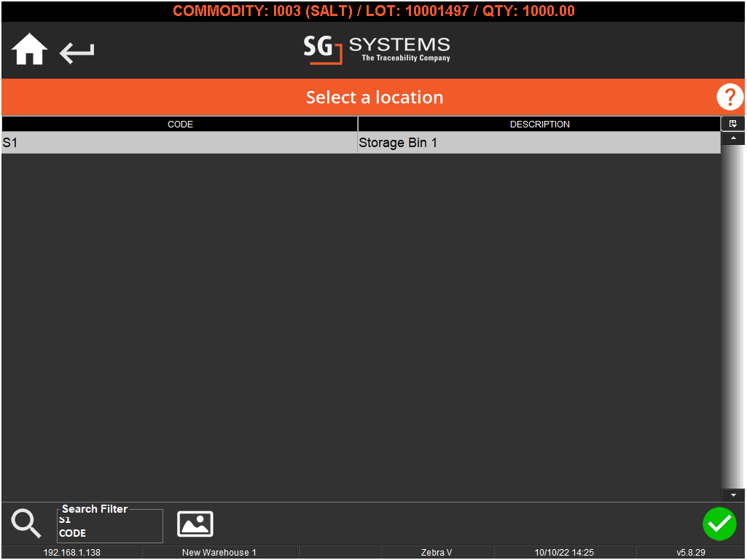Click the COMMODITY SALT banner text
The width and height of the screenshot is (747, 560).
pos(374,11)
